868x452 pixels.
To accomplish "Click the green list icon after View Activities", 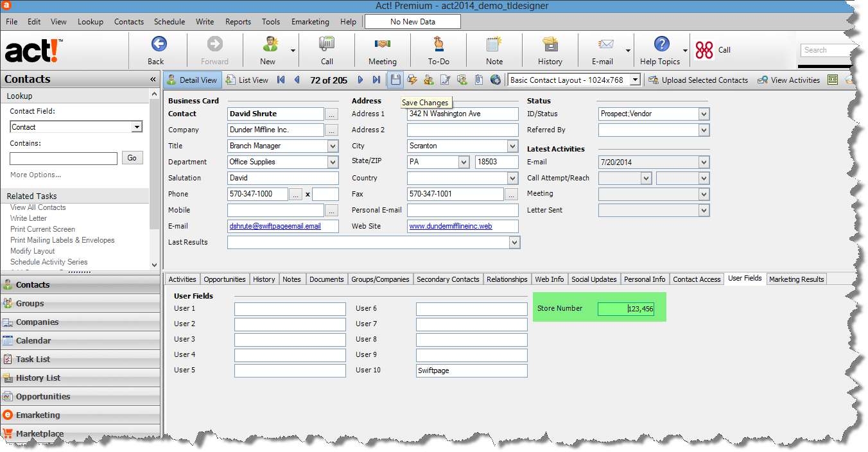I will click(x=833, y=80).
